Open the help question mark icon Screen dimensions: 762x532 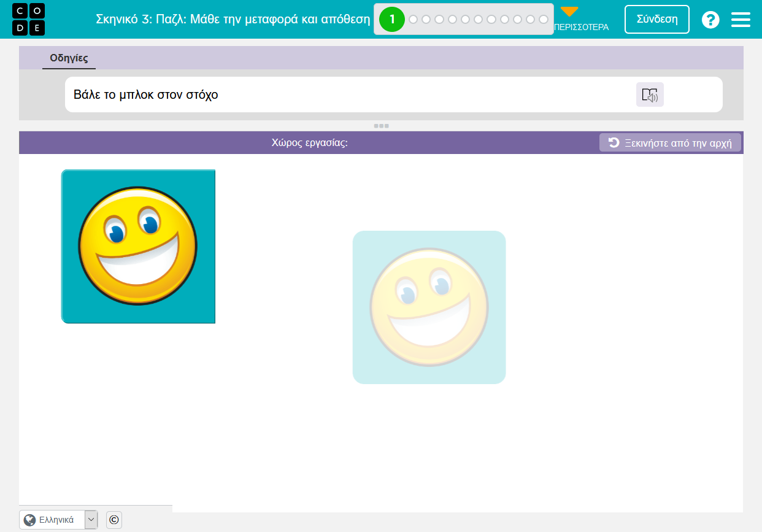(710, 20)
